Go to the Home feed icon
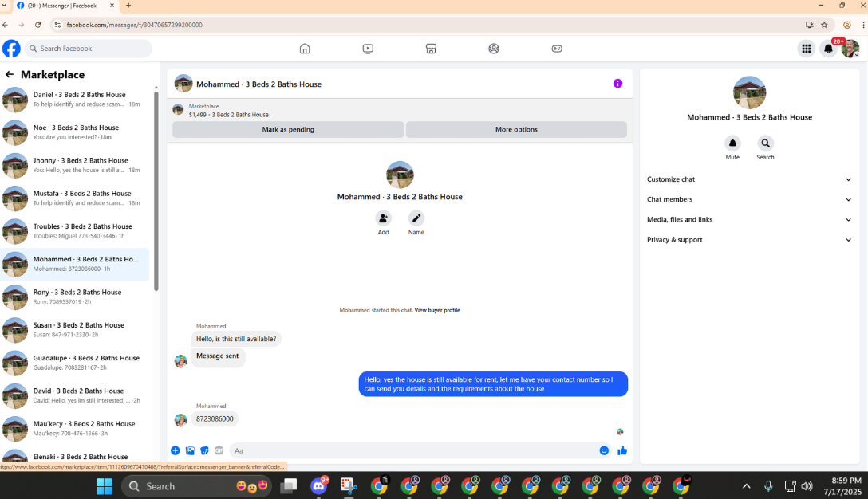 pos(305,49)
